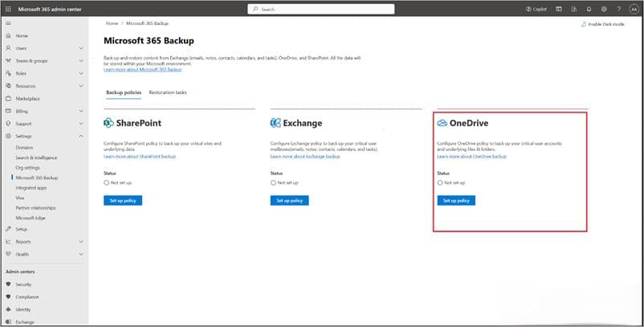644x327 pixels.
Task: Open Copilot from the top bar
Action: click(x=536, y=9)
